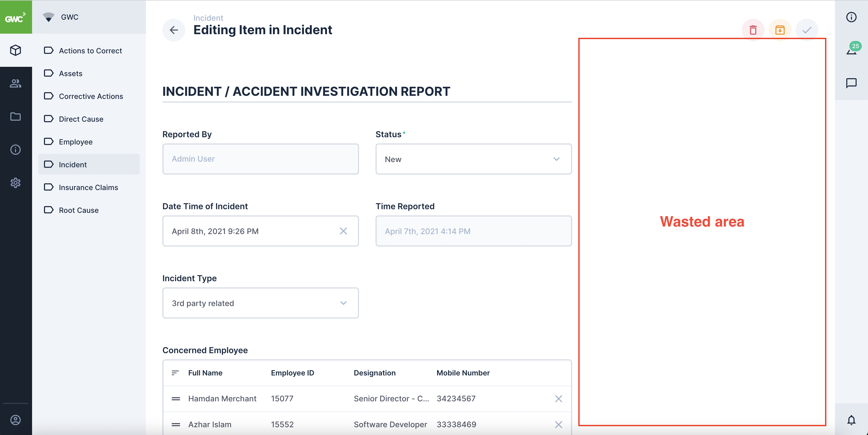Viewport: 868px width, 435px height.
Task: Open the comments chat bubble panel
Action: pos(851,83)
